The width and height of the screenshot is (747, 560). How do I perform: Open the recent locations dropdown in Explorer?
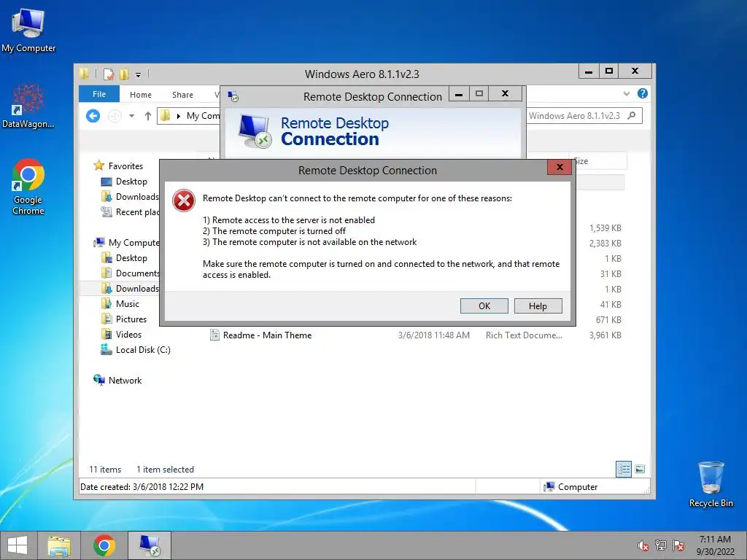131,116
